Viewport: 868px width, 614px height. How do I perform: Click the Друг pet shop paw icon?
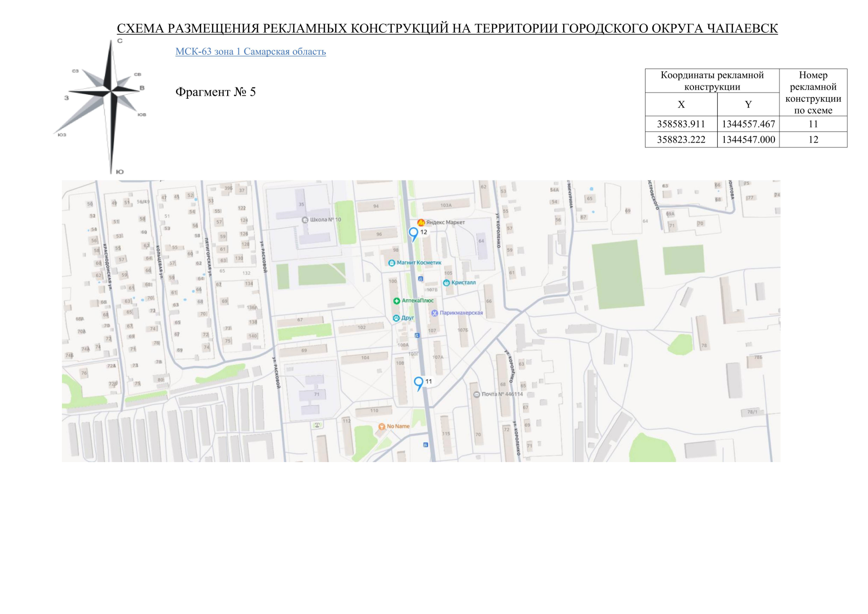coord(396,318)
